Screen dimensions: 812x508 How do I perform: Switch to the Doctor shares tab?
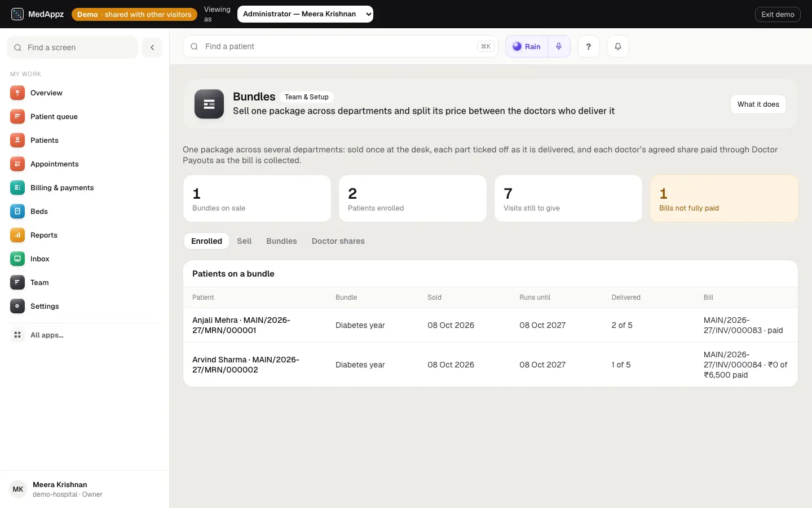coord(338,241)
